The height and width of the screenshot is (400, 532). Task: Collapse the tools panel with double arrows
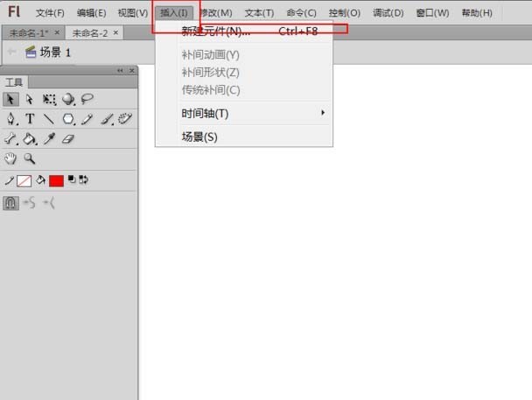click(120, 70)
